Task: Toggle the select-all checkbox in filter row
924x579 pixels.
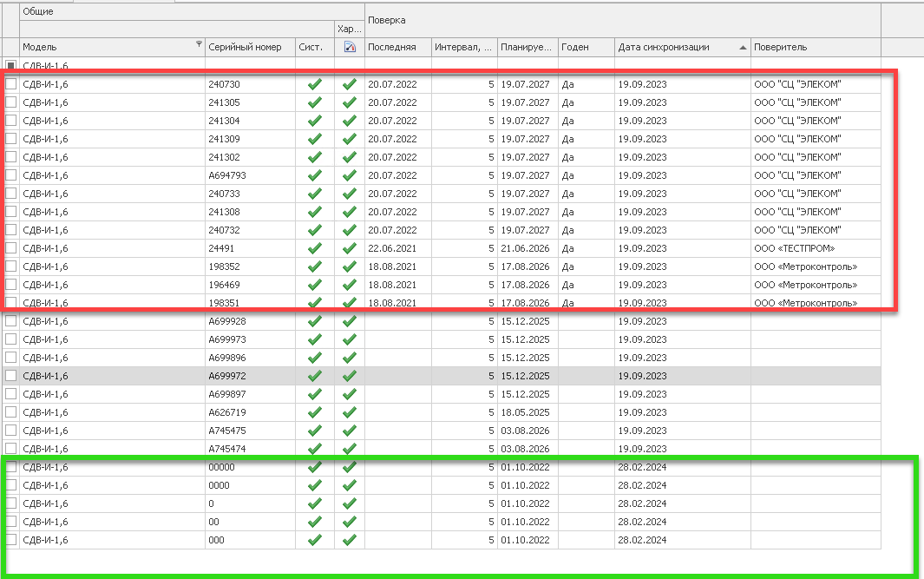Action: click(11, 65)
